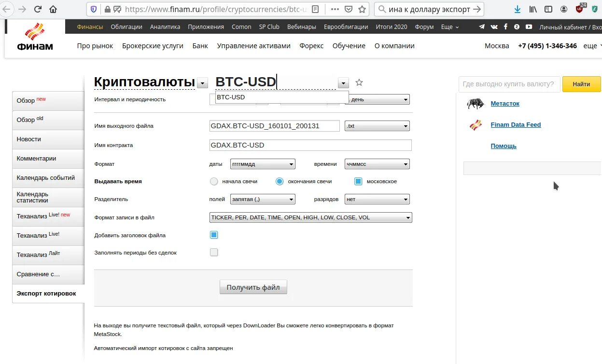
Task: Open the 'Finam Data Feed' link
Action: click(x=516, y=124)
